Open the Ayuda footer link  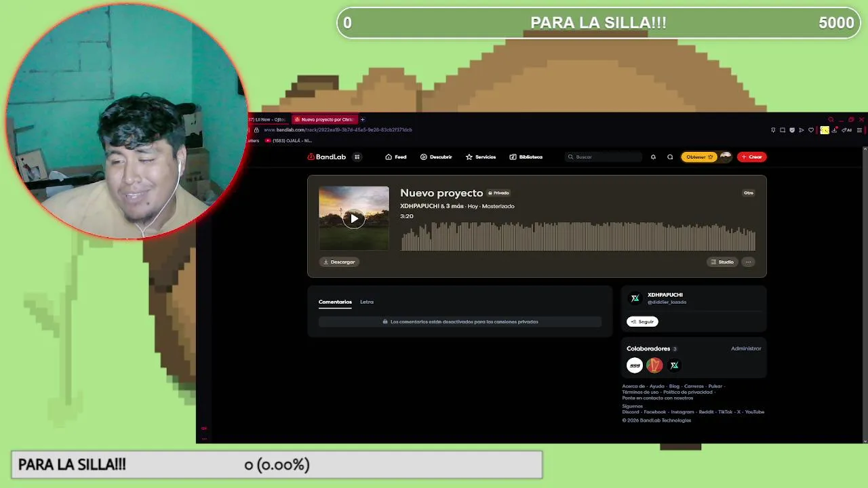[656, 386]
